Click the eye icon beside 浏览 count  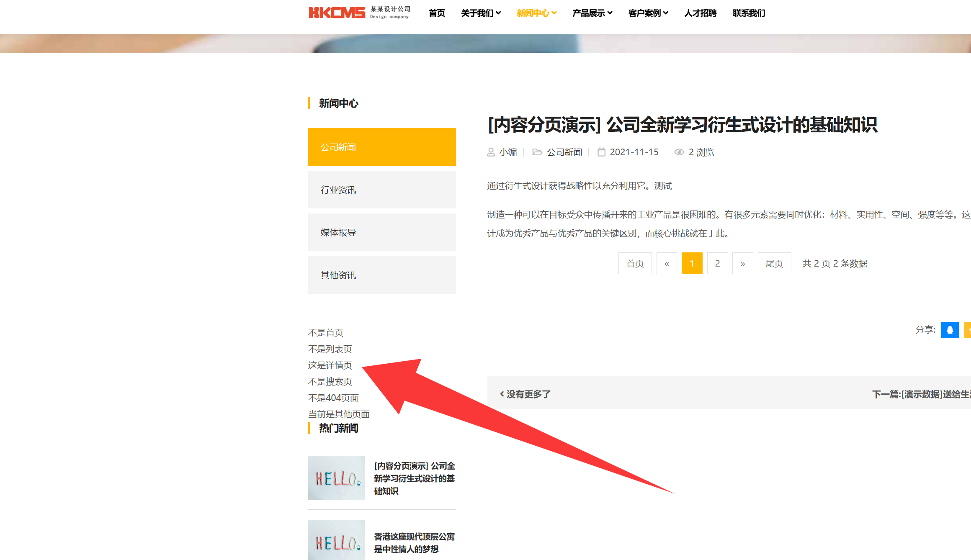tap(679, 152)
